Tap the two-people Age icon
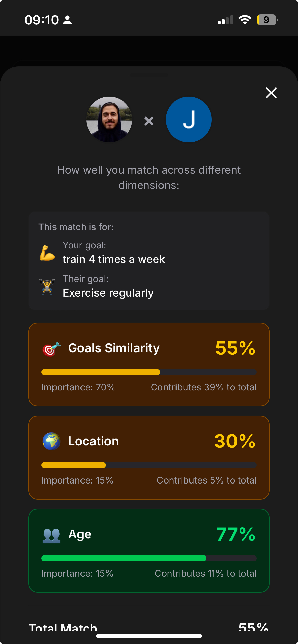This screenshot has width=298, height=644. pos(51,535)
